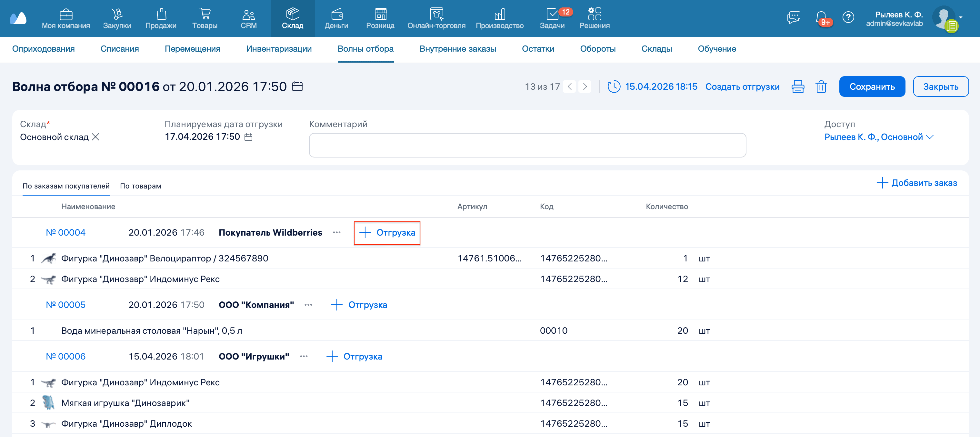Open the chat messages icon
The width and height of the screenshot is (980, 437).
[794, 17]
